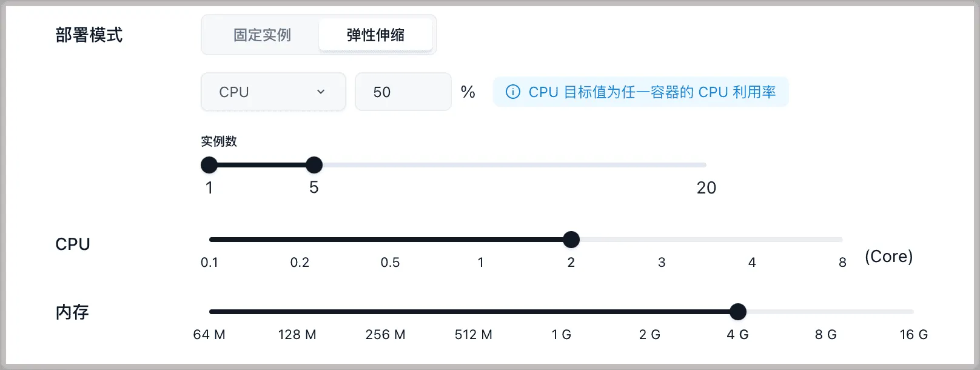Set the memory slider to 16 G
Image resolution: width=980 pixels, height=370 pixels.
tap(913, 312)
